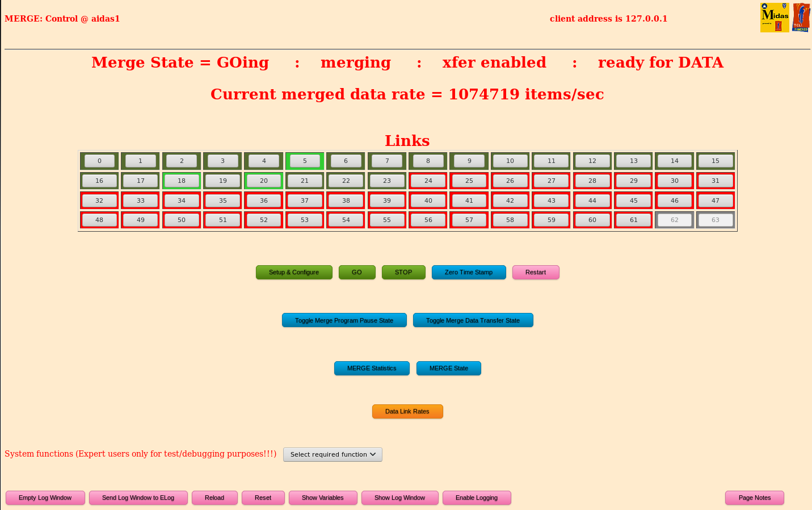Toggle link 18 in the links grid
This screenshot has height=510, width=812.
click(182, 181)
